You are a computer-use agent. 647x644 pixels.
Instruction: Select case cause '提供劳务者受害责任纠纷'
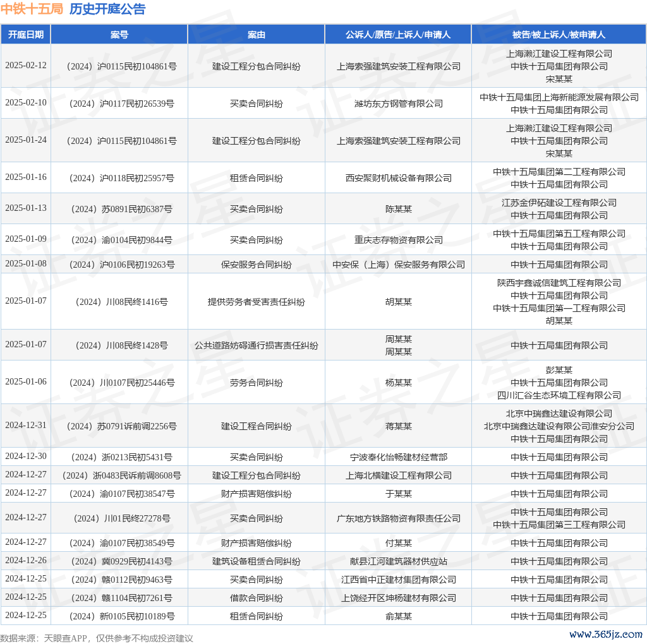[257, 302]
